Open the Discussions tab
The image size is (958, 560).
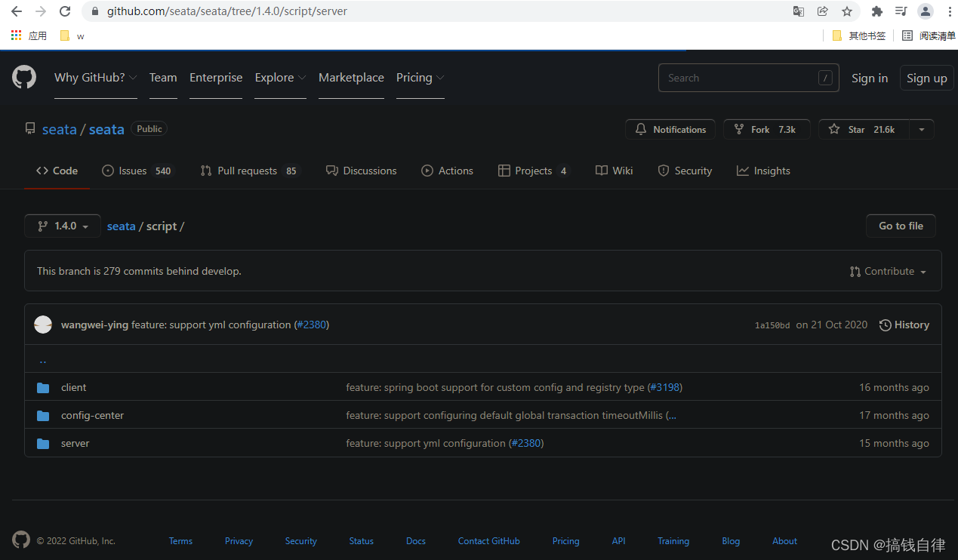[x=361, y=171]
